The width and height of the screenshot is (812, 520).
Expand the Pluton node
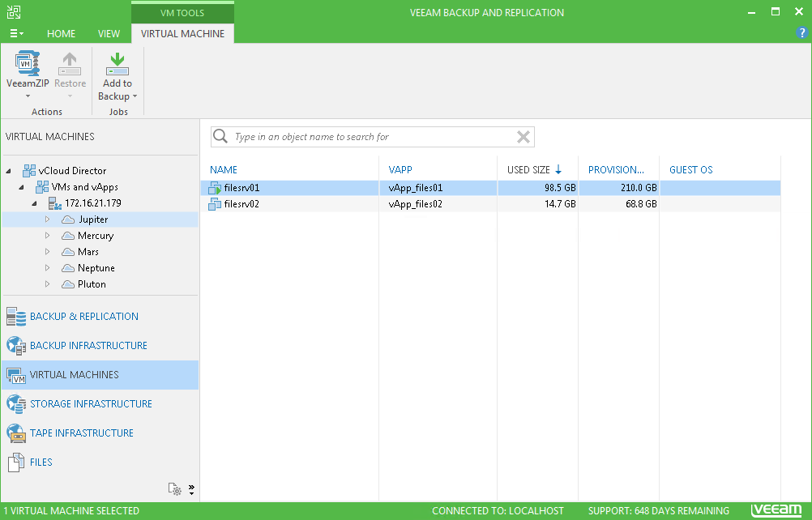(x=47, y=284)
